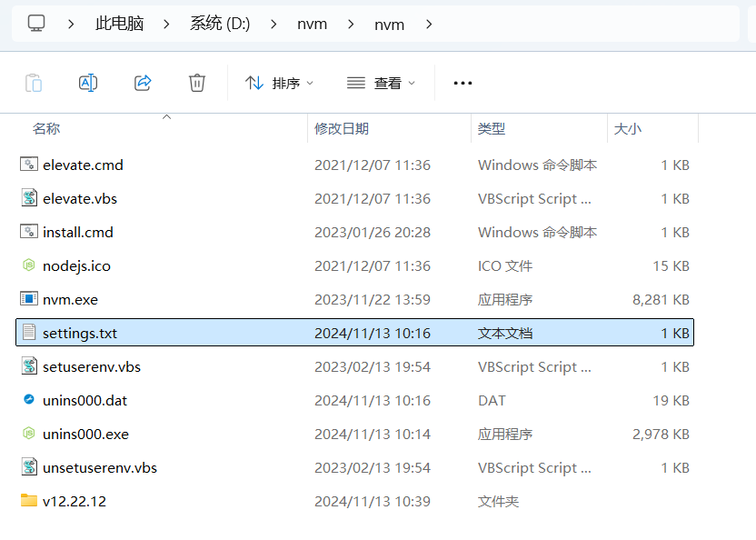Image resolution: width=756 pixels, height=540 pixels.
Task: Click the nvm.exe application icon
Action: 29,299
